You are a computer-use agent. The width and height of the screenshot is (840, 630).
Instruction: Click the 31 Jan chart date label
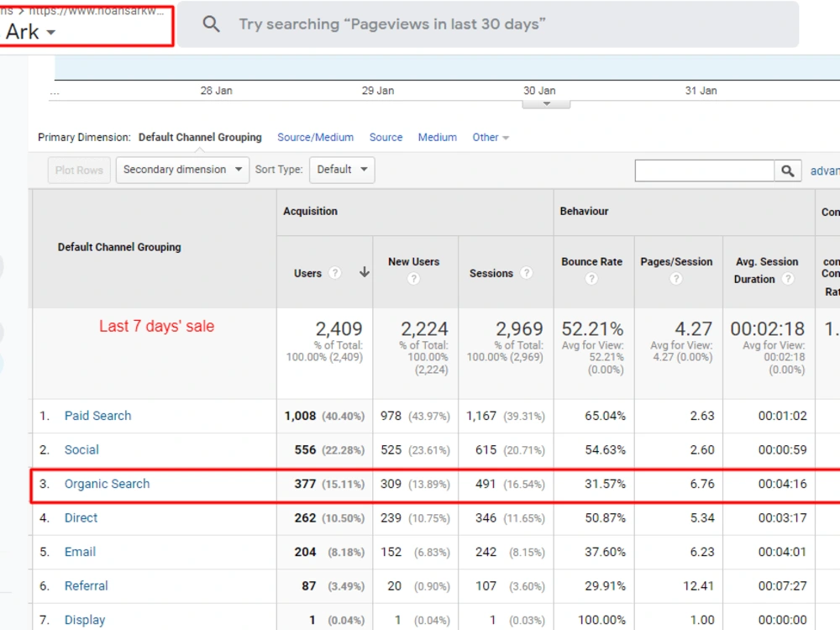click(701, 91)
